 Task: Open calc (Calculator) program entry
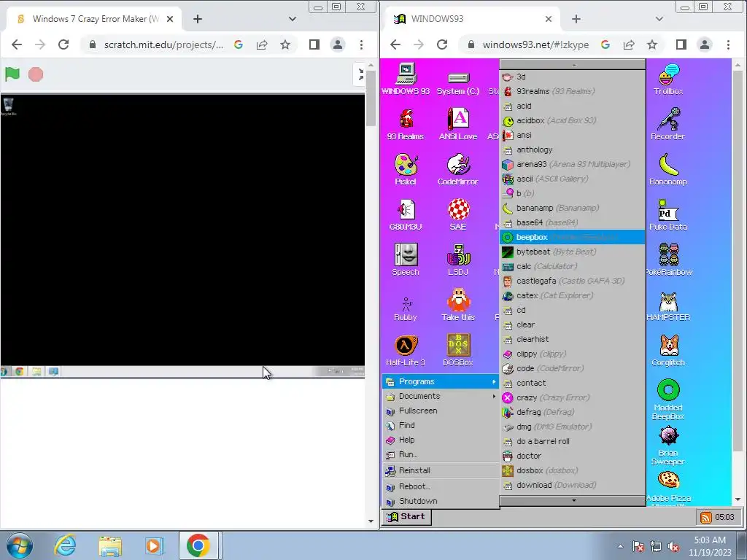tap(573, 266)
